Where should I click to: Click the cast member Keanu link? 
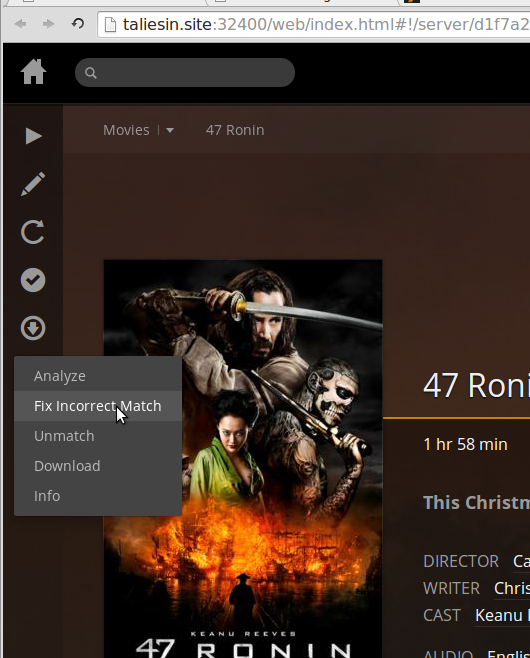pyautogui.click(x=502, y=615)
